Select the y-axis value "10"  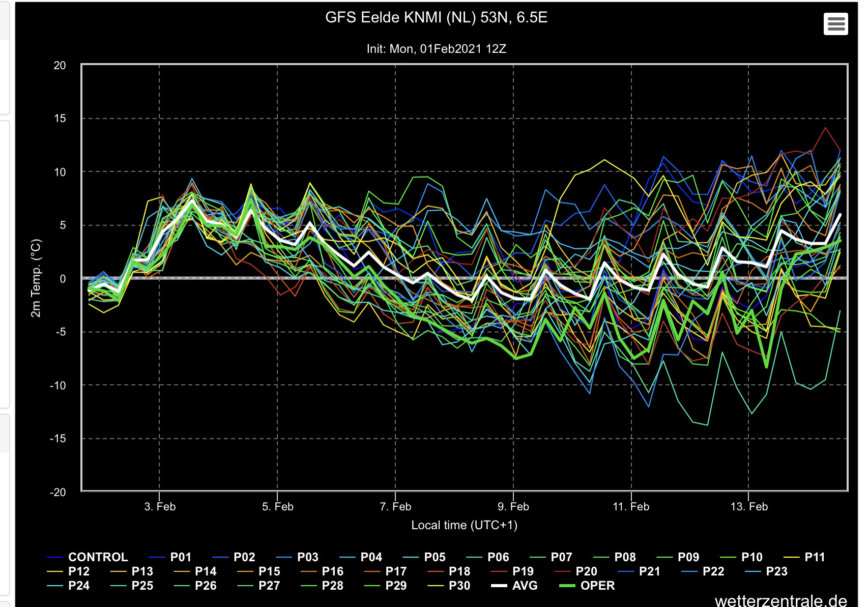[x=60, y=172]
